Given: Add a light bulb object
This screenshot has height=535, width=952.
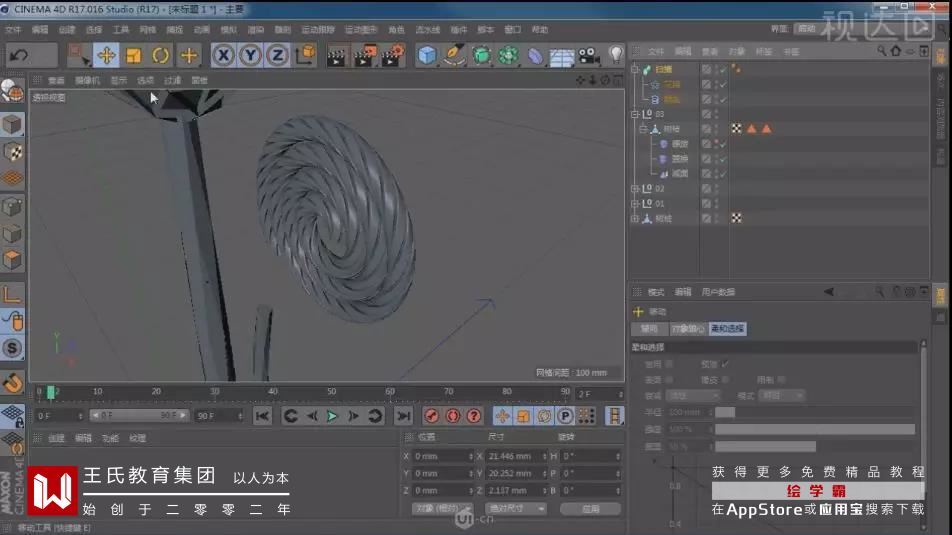Looking at the screenshot, I should pyautogui.click(x=616, y=55).
